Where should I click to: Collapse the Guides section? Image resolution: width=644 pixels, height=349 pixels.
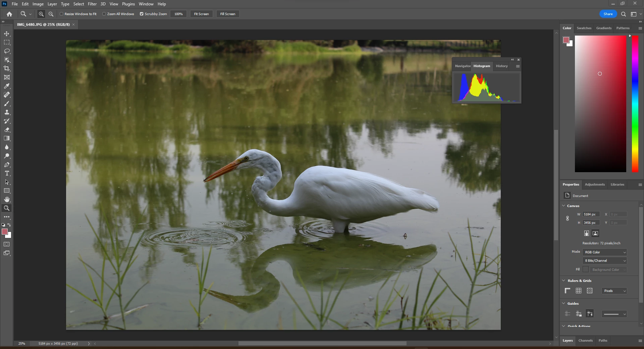[564, 303]
